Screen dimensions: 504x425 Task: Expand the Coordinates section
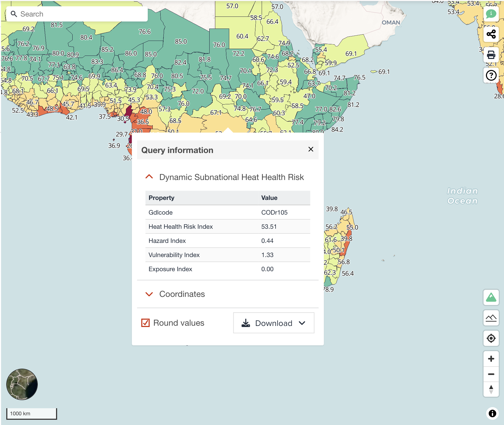(x=149, y=294)
